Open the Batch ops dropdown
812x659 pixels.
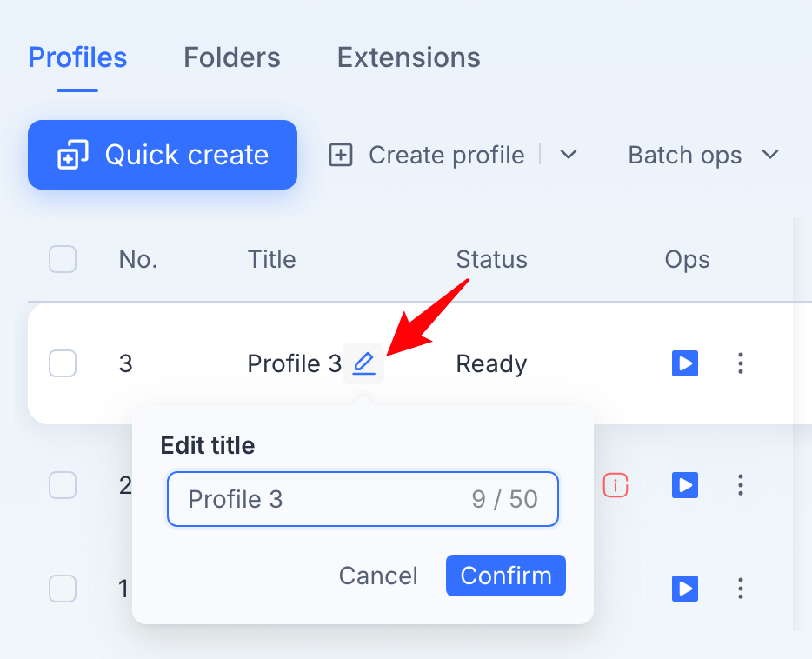[703, 155]
